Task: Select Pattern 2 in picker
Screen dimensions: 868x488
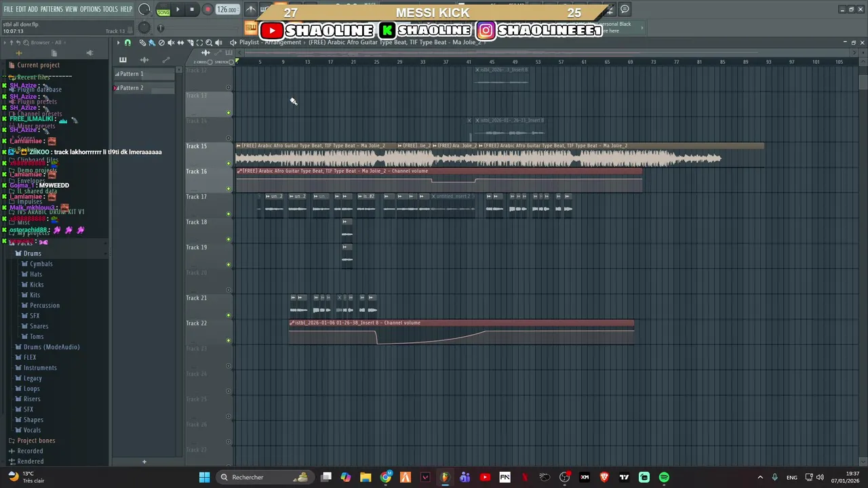Action: click(144, 88)
